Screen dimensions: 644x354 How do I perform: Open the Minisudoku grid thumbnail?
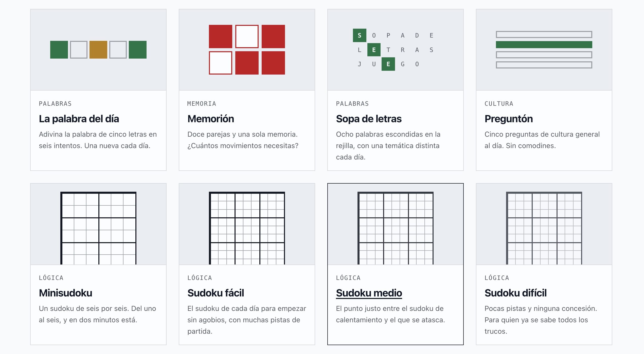[98, 224]
